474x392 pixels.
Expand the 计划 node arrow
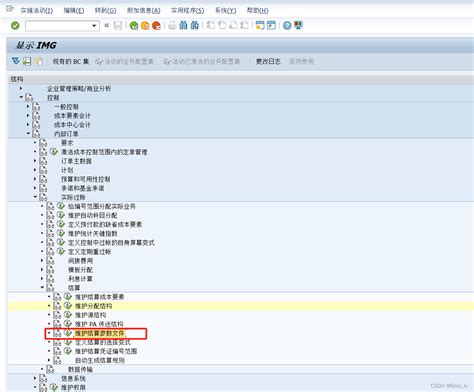(35, 170)
